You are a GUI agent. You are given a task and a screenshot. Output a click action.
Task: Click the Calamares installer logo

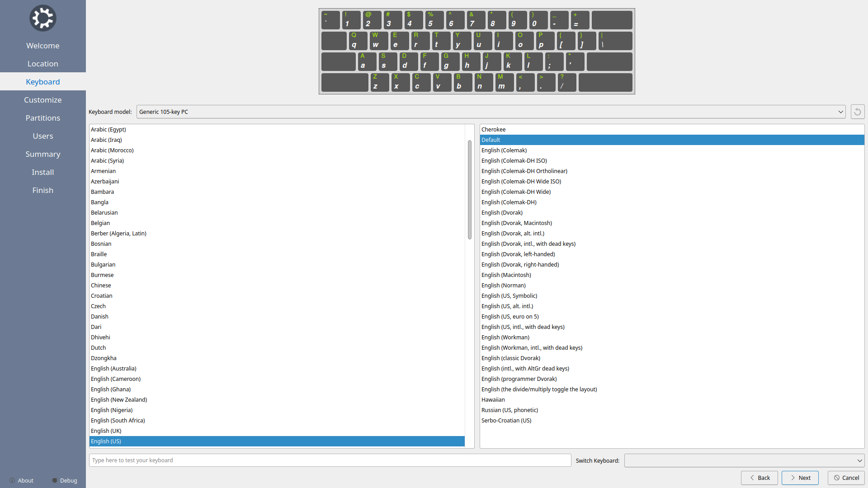pyautogui.click(x=43, y=18)
